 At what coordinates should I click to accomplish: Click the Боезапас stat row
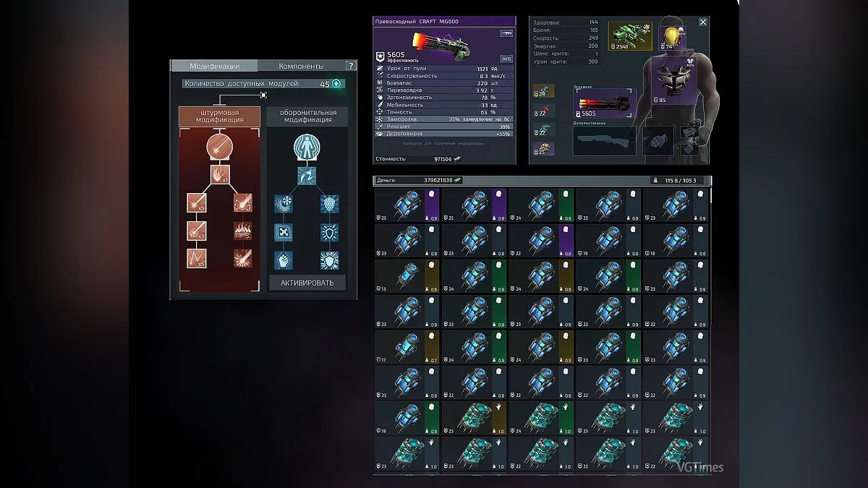click(444, 82)
